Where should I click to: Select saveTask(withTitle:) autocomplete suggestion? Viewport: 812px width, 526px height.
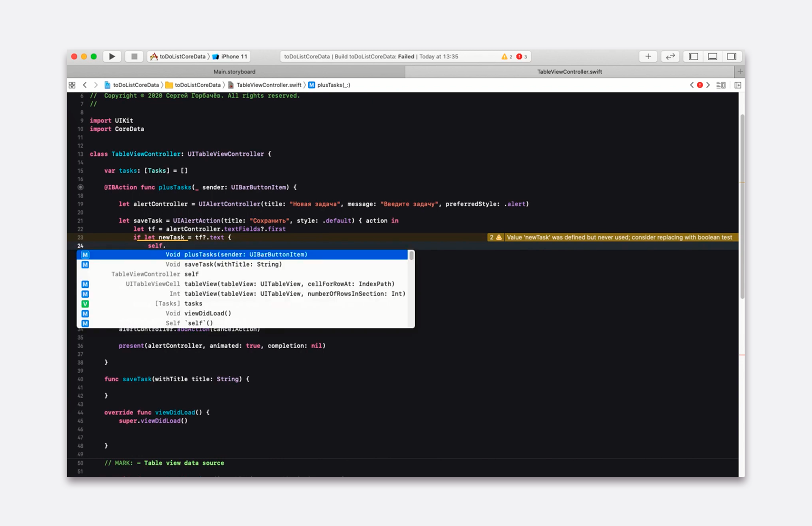(233, 264)
